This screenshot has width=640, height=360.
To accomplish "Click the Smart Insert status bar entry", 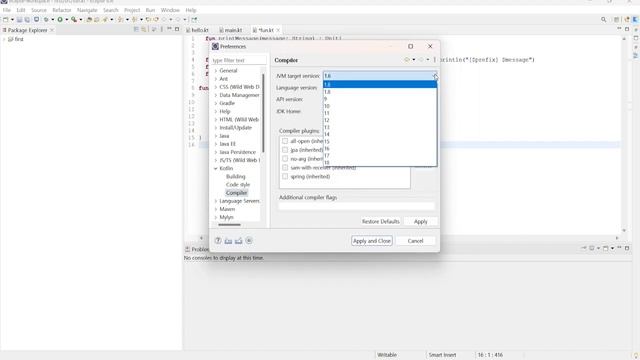I will pos(442,355).
